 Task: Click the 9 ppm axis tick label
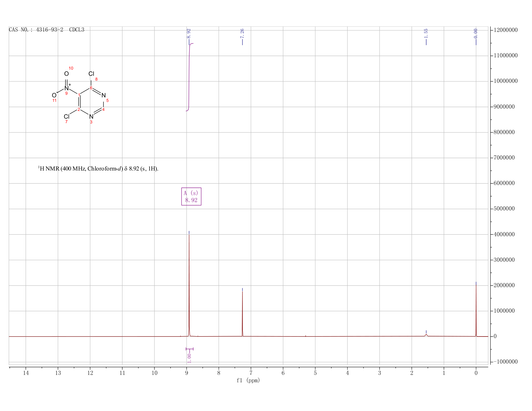(187, 373)
